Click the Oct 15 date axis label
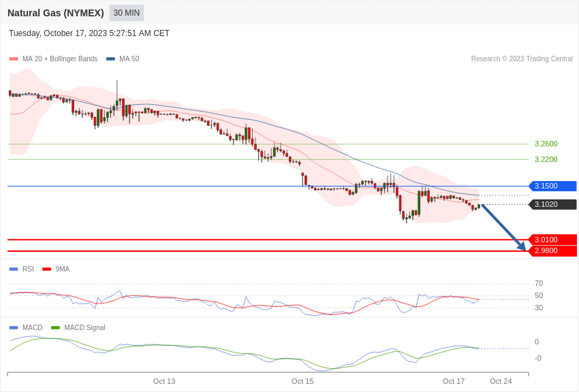The width and height of the screenshot is (579, 392). (302, 381)
